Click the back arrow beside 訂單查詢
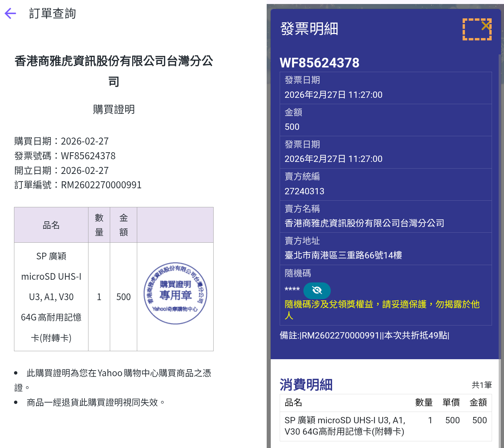 [x=10, y=13]
